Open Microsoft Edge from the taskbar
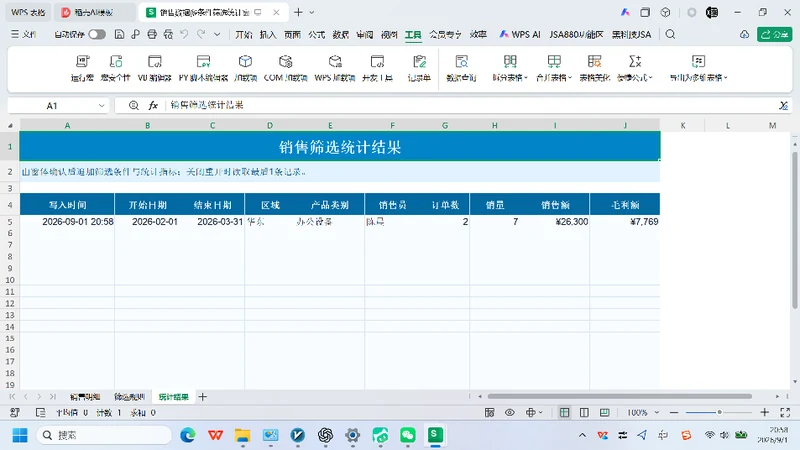The height and width of the screenshot is (450, 800). coord(188,435)
